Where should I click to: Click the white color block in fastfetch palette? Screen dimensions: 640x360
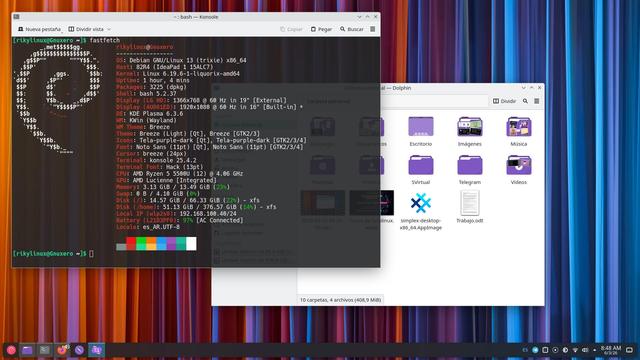[191, 244]
